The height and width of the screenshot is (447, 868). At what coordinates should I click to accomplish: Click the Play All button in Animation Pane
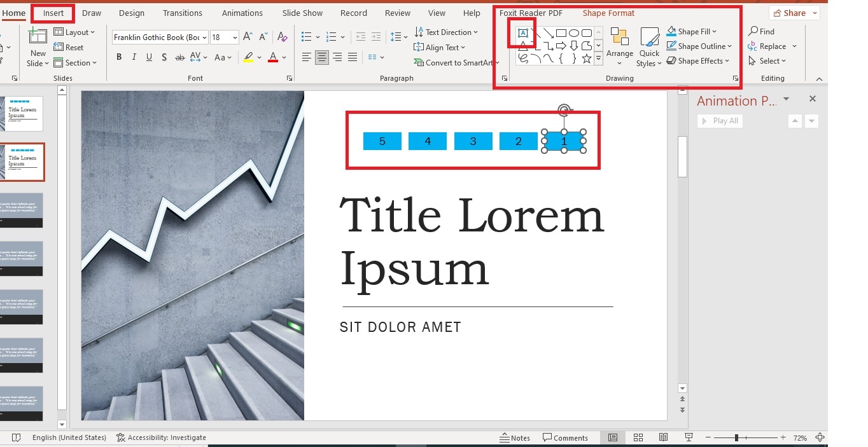(720, 120)
